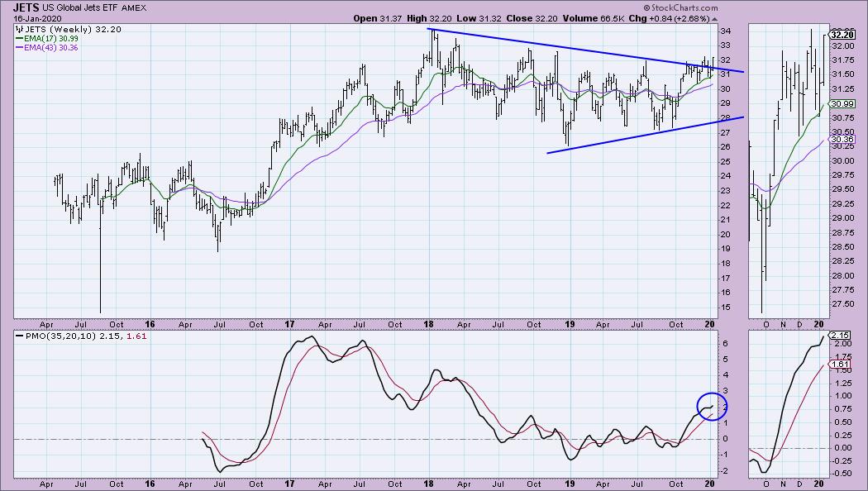Click the 31.75 label on zoom price axis

tap(842, 60)
